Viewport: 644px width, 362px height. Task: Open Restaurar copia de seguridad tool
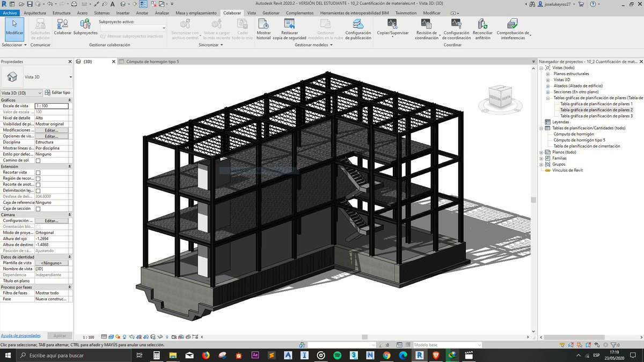pyautogui.click(x=289, y=29)
